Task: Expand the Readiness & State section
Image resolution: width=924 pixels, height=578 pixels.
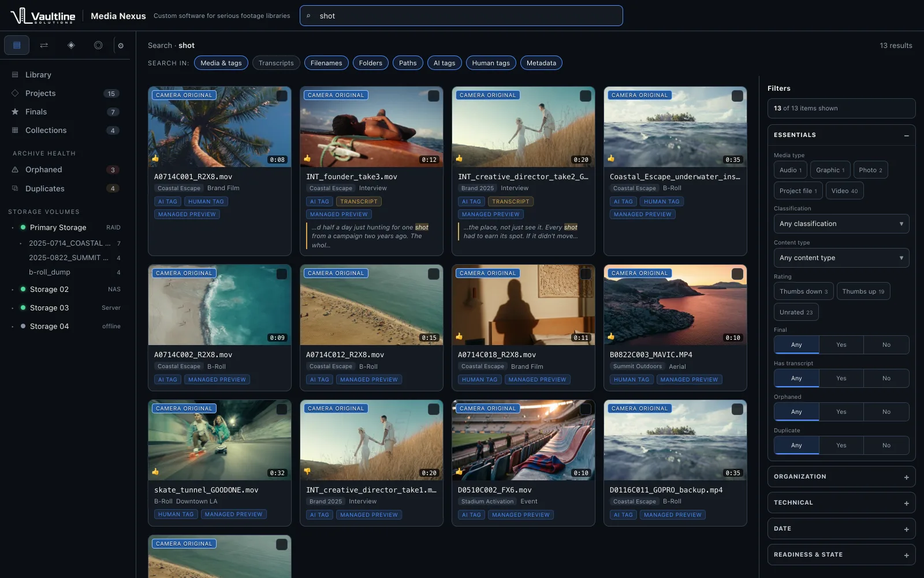Action: (841, 555)
